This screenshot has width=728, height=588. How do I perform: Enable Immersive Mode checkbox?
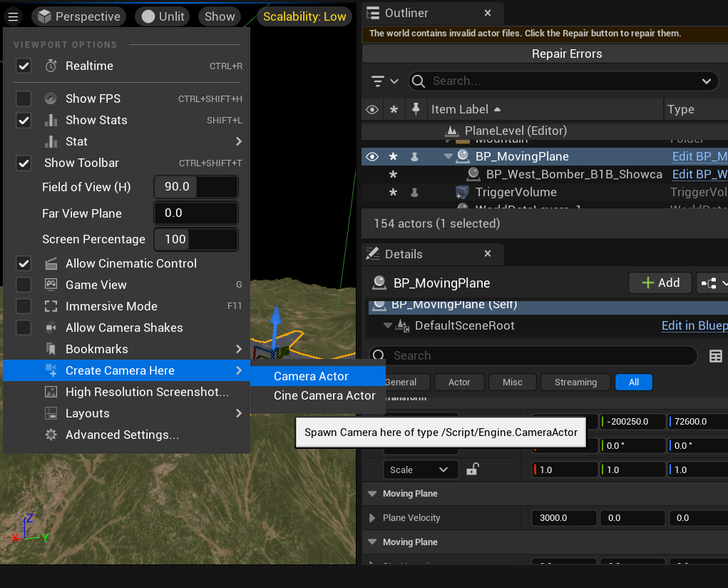point(24,306)
